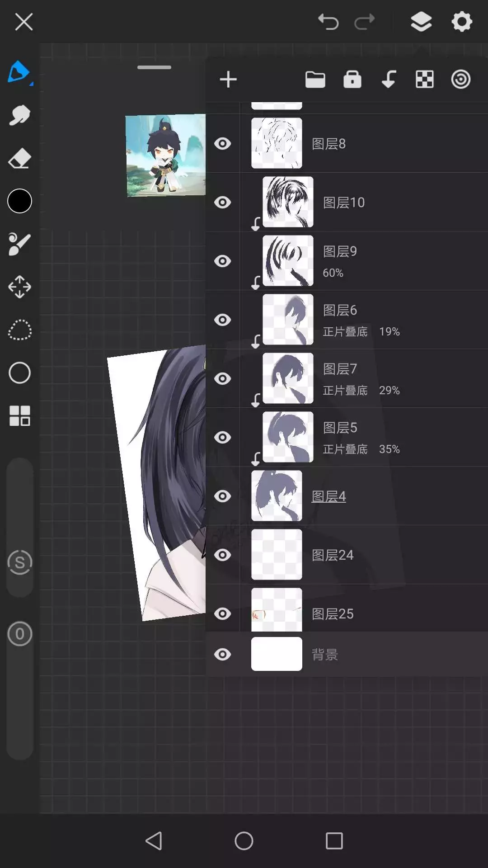This screenshot has width=488, height=868.
Task: Select the 图层25 layer name
Action: [x=333, y=613]
